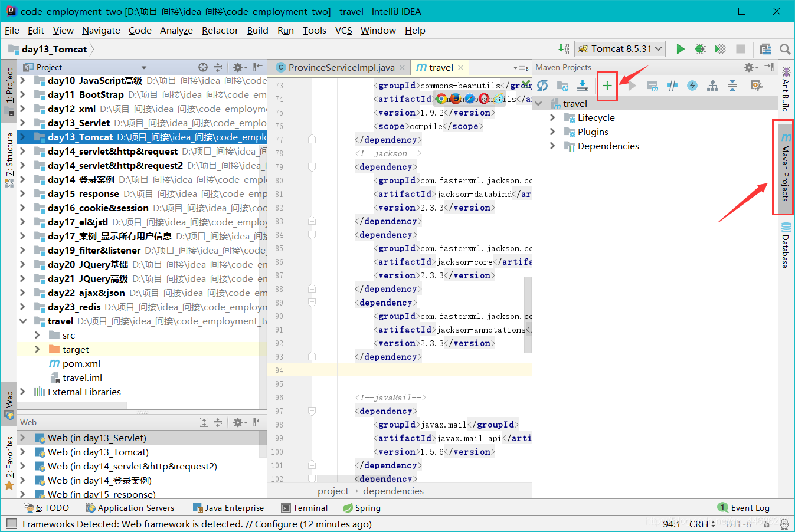Viewport: 795px width, 532px height.
Task: Run with Coverage icon
Action: coord(721,49)
